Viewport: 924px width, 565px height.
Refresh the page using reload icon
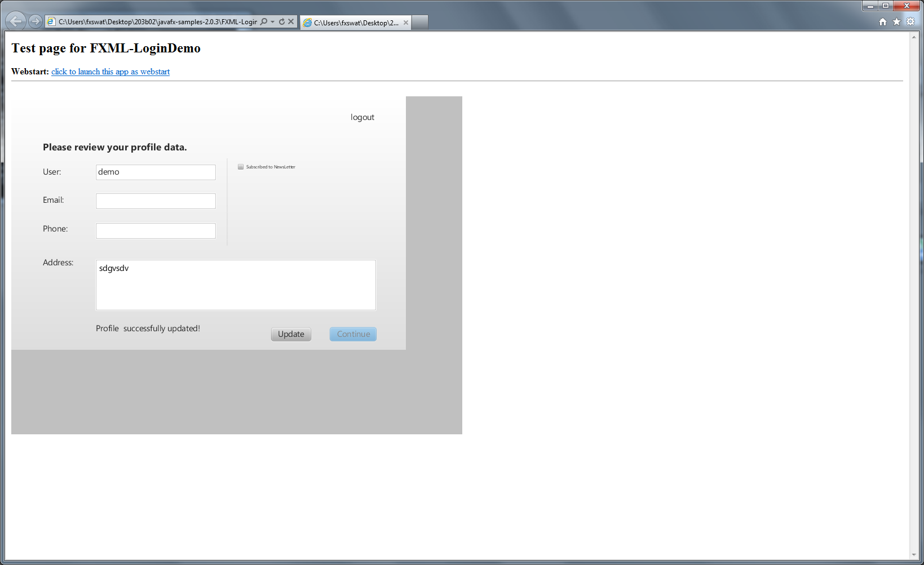(282, 22)
